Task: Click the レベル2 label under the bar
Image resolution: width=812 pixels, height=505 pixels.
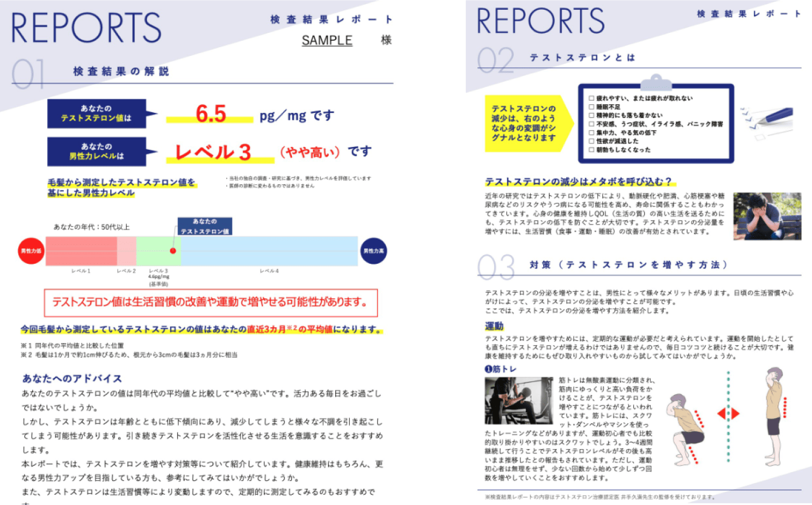Action: click(x=126, y=271)
